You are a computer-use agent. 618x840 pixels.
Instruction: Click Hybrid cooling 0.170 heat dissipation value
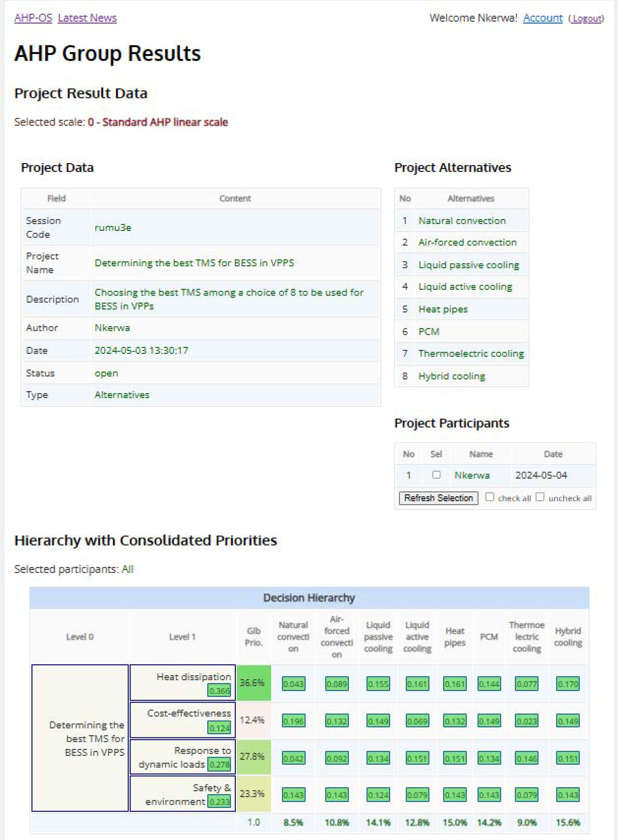coord(568,684)
